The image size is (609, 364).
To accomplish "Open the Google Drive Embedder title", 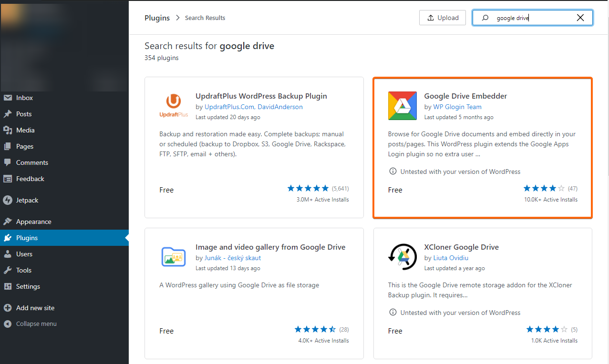I will coord(465,96).
